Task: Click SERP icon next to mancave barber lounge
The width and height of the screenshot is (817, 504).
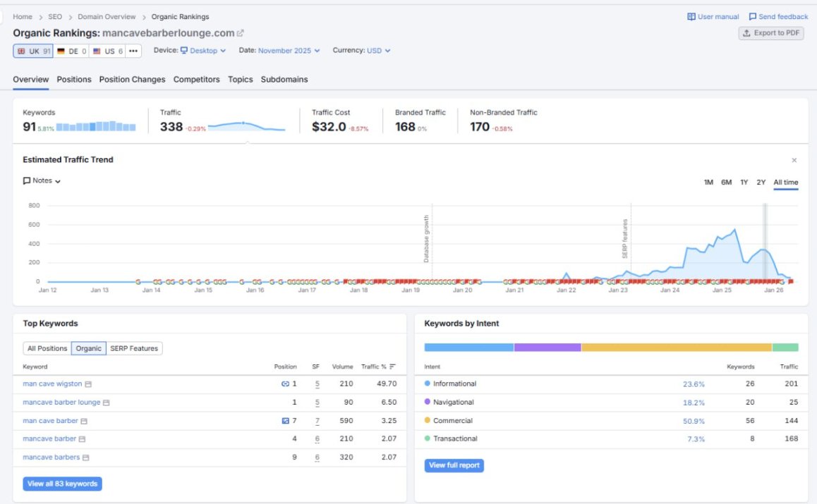Action: (107, 402)
